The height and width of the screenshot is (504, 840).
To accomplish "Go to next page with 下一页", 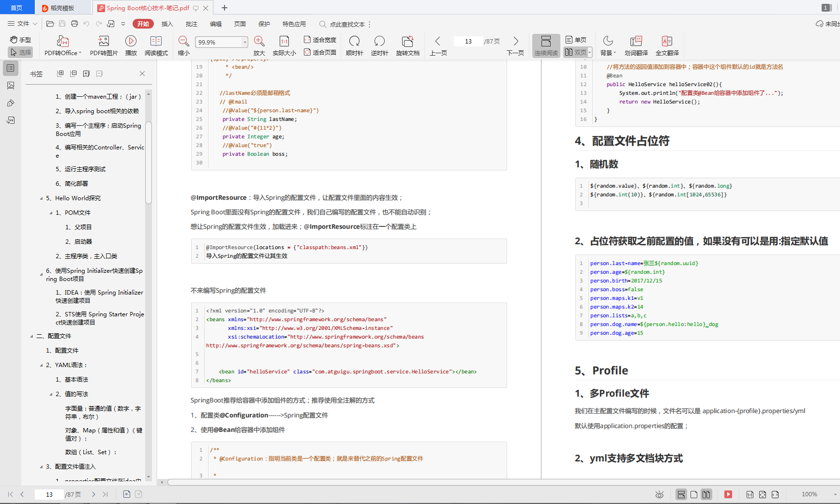I will click(x=515, y=46).
